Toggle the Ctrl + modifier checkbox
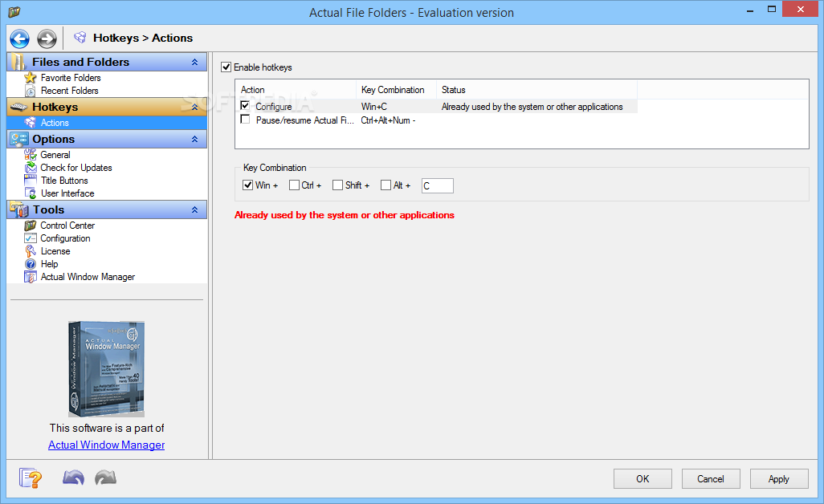 [294, 185]
